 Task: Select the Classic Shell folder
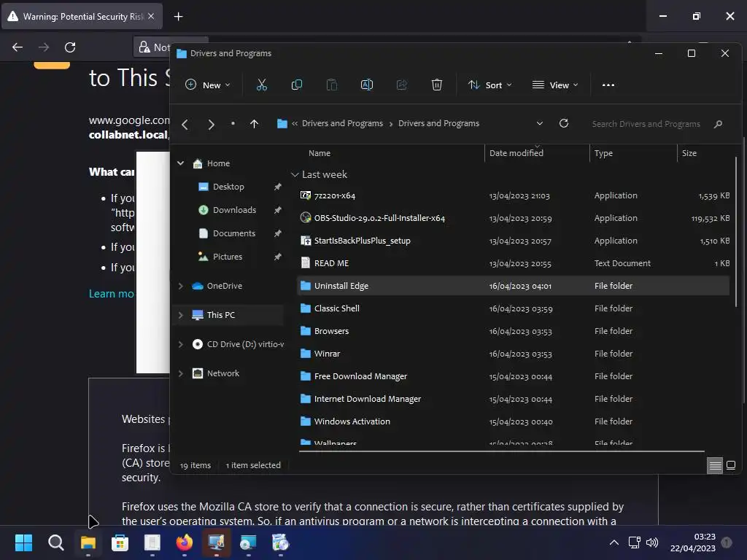(x=513, y=308)
